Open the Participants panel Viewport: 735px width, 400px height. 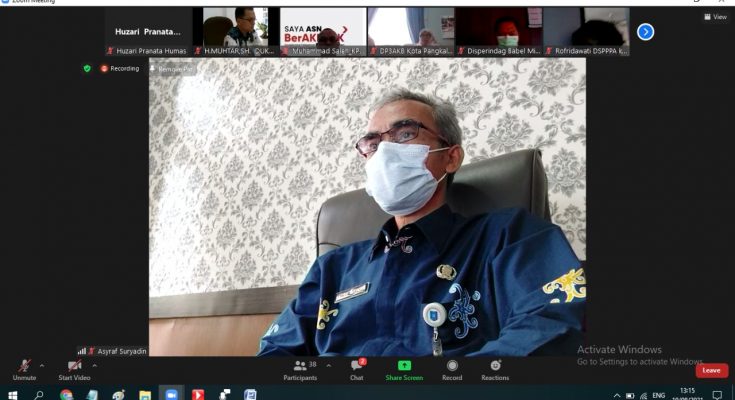click(300, 370)
